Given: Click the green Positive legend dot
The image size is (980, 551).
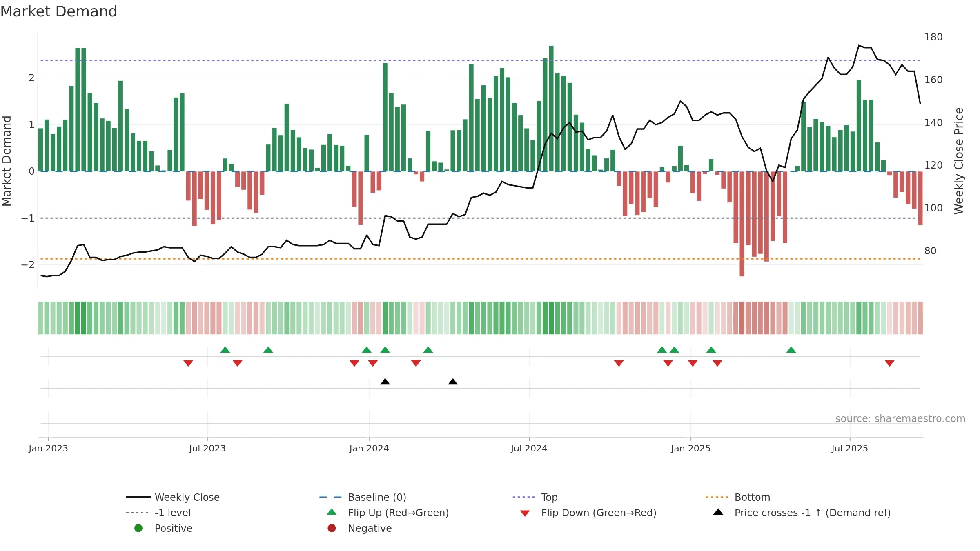Looking at the screenshot, I should (138, 528).
